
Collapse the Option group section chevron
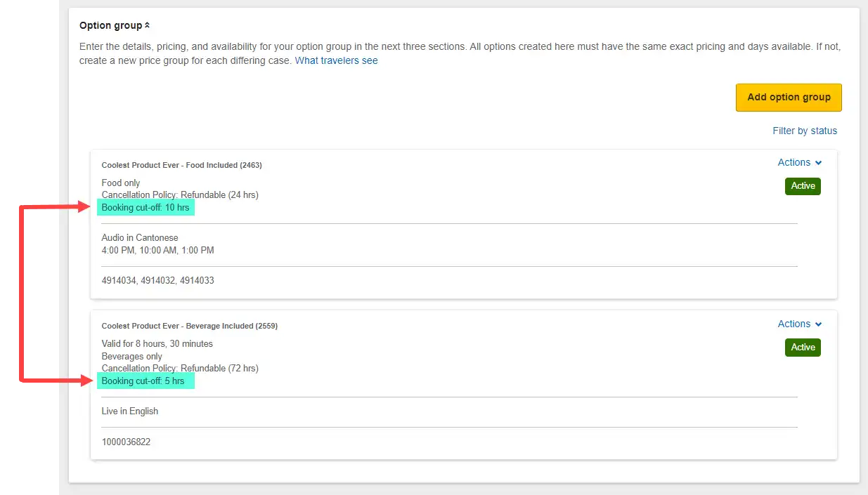pos(147,26)
